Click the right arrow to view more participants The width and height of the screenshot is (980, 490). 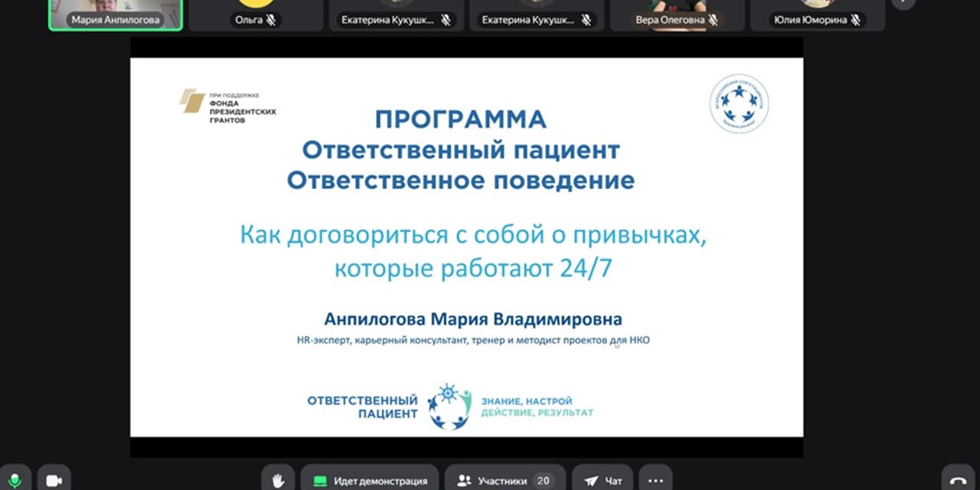tap(903, 6)
